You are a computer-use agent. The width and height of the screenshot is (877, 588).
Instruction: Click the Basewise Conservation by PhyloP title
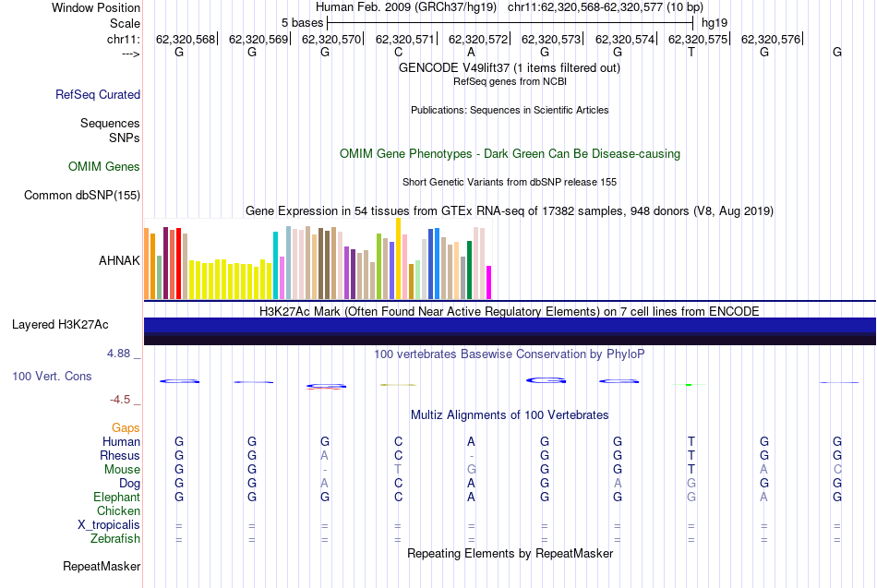pos(509,354)
